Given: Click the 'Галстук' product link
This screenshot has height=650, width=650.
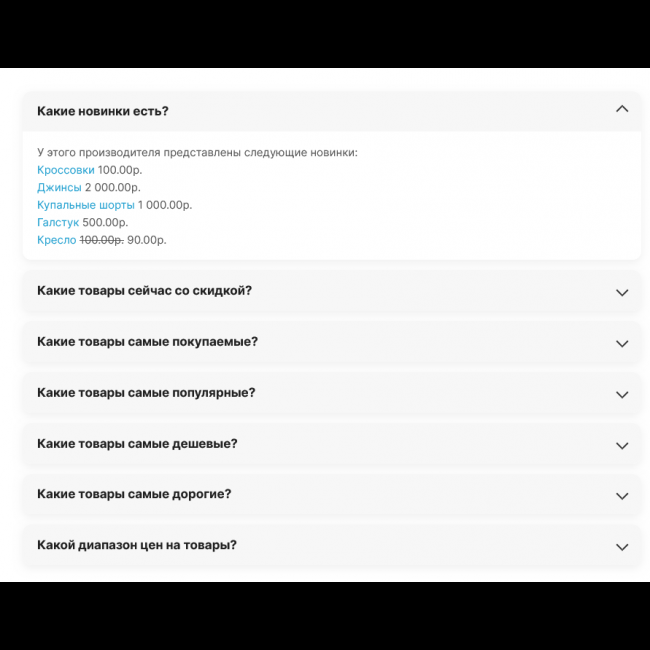Looking at the screenshot, I should [x=58, y=222].
